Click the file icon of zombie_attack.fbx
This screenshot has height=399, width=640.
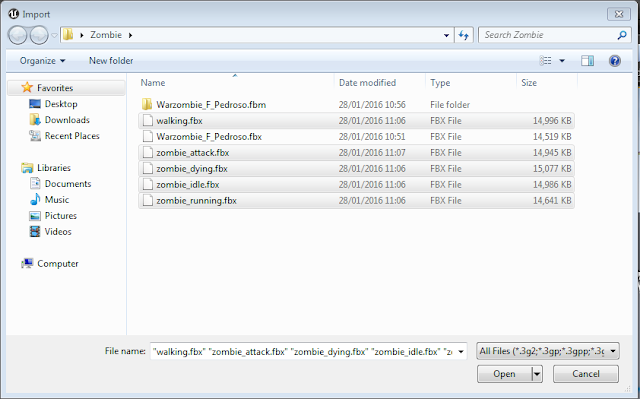click(148, 152)
